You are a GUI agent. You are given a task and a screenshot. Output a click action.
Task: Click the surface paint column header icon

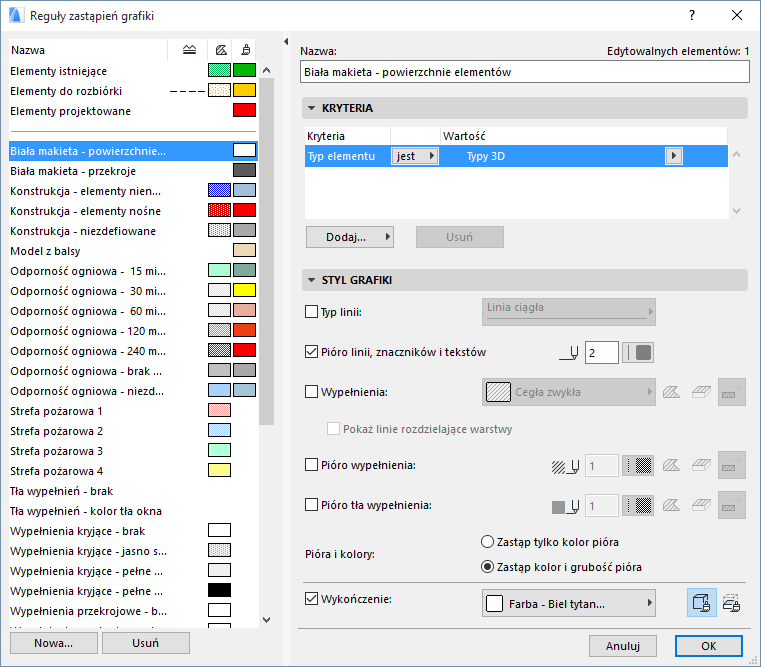tap(246, 50)
